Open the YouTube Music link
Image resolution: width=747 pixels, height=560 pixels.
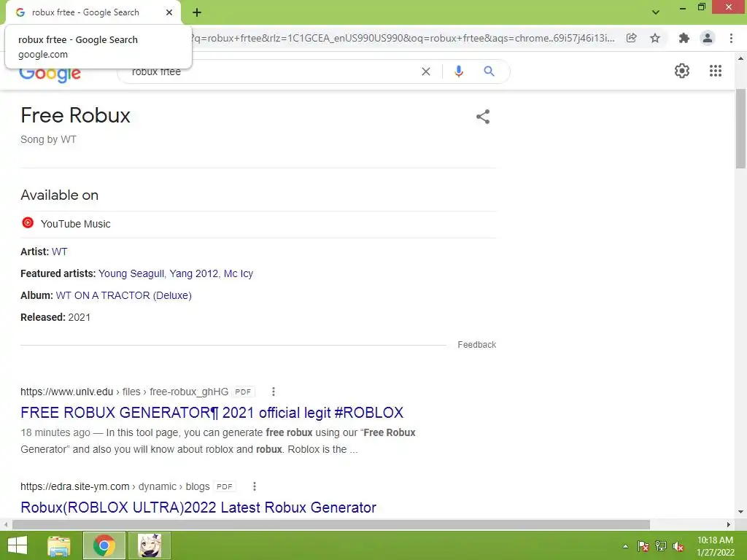pos(75,224)
